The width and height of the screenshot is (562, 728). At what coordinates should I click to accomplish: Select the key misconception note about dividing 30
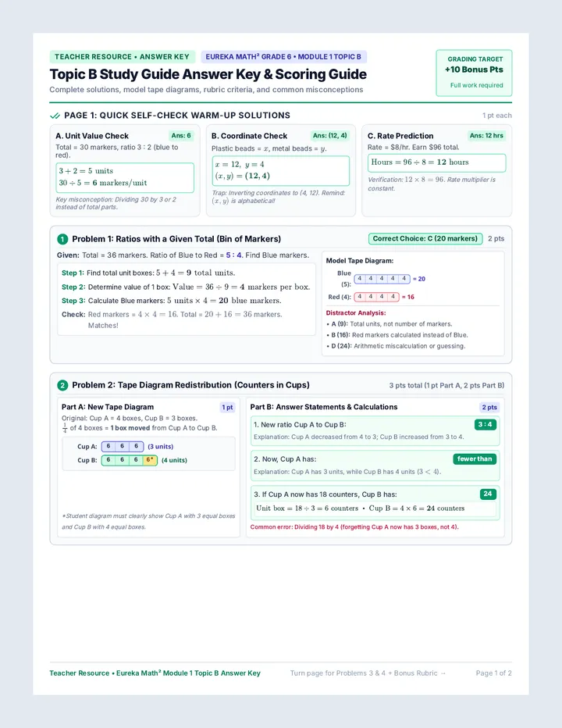click(x=116, y=203)
